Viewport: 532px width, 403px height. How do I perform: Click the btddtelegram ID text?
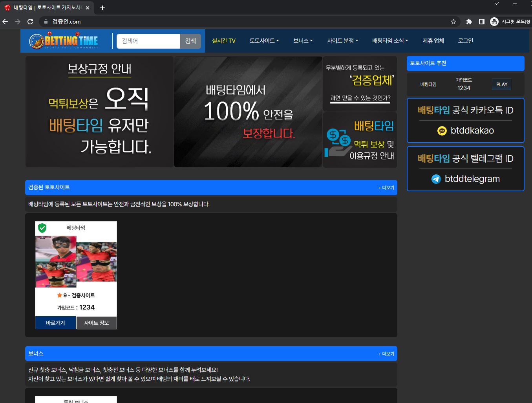pyautogui.click(x=472, y=179)
